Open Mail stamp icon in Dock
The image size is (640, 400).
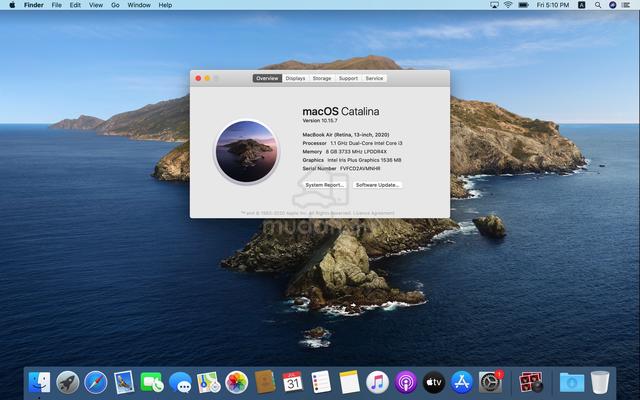(x=124, y=382)
